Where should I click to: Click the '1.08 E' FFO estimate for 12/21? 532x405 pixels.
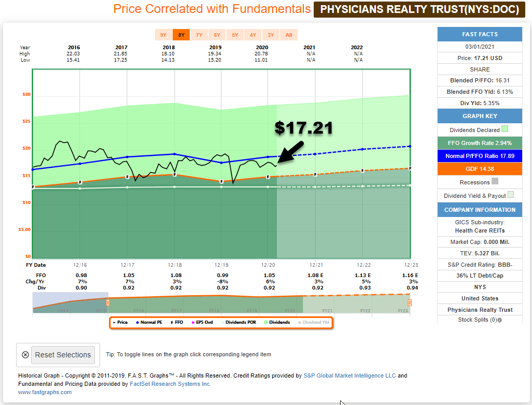(x=315, y=275)
